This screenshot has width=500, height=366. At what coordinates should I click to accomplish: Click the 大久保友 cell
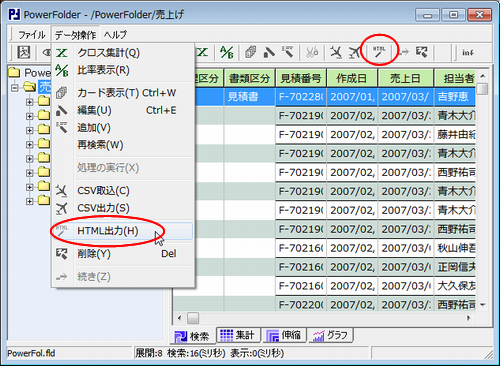(x=455, y=286)
